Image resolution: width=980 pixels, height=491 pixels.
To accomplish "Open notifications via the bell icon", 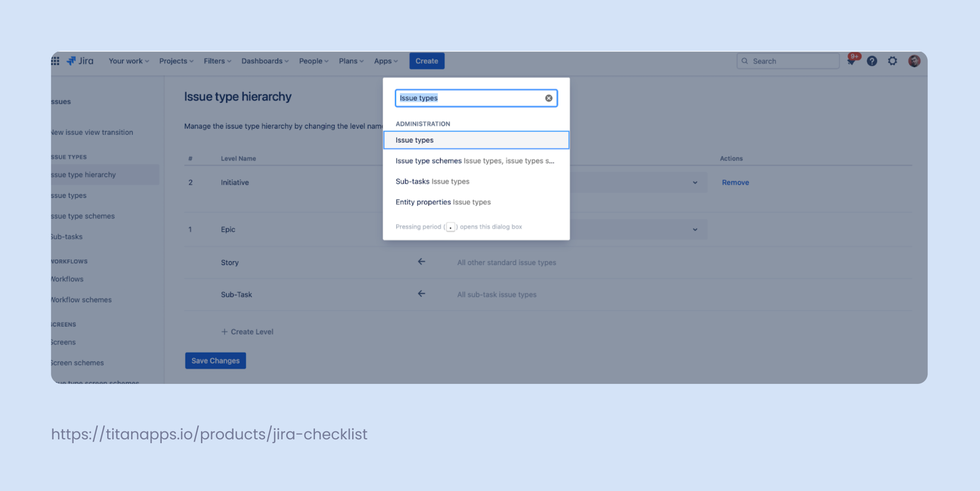I will click(851, 61).
